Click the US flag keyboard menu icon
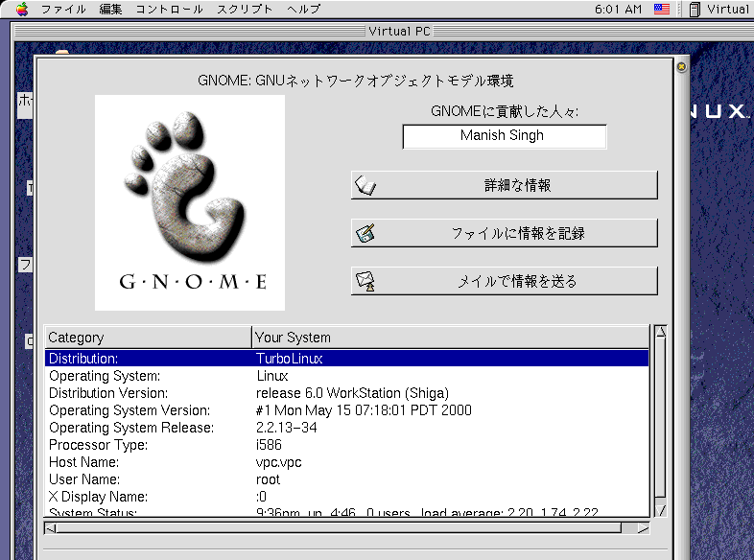This screenshot has width=754, height=560. pos(662,9)
